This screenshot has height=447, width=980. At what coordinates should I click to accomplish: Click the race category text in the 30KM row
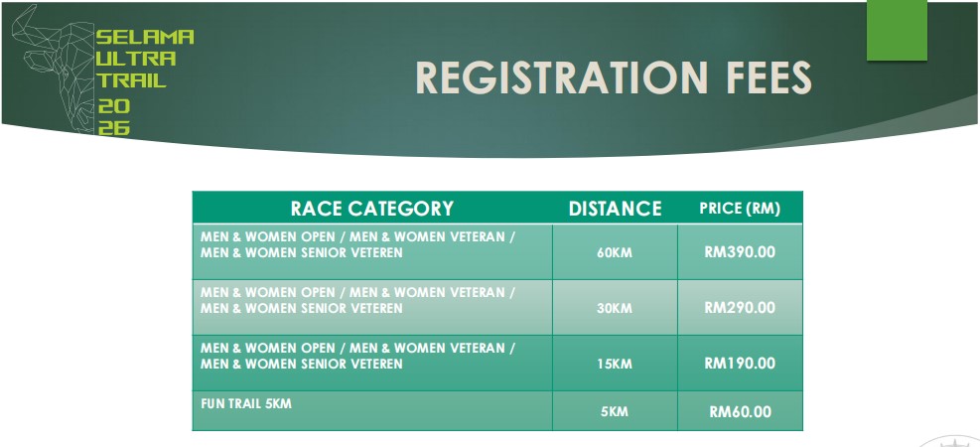coord(357,300)
